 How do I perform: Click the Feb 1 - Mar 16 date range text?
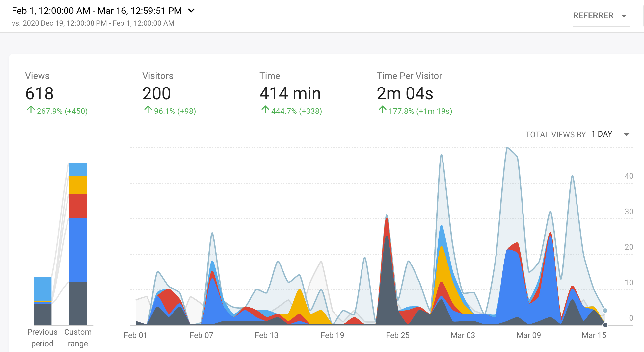click(97, 11)
